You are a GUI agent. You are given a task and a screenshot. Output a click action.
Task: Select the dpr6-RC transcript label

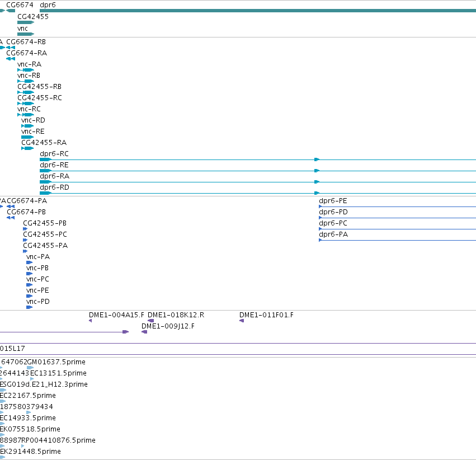click(x=54, y=154)
